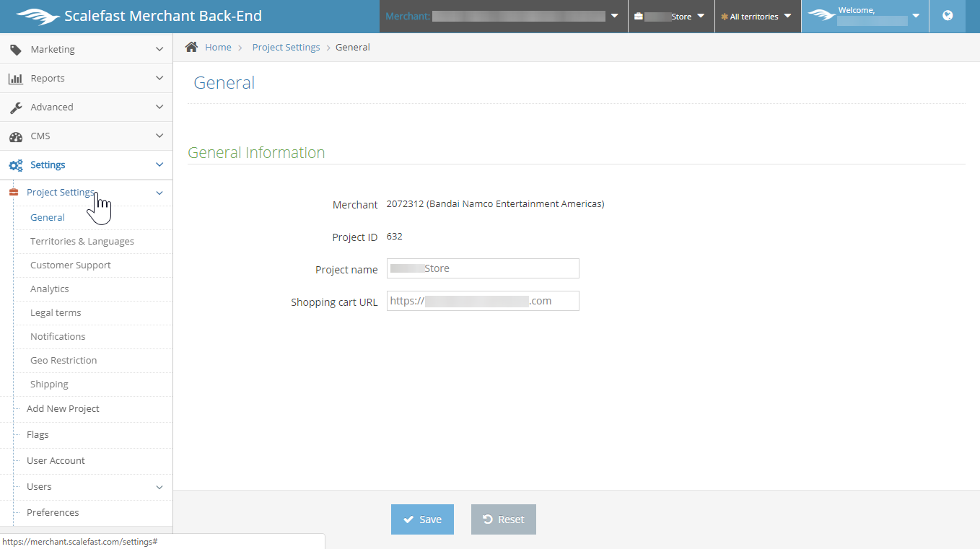Select Geo Restriction in sidebar
Image resolution: width=980 pixels, height=549 pixels.
pos(64,361)
